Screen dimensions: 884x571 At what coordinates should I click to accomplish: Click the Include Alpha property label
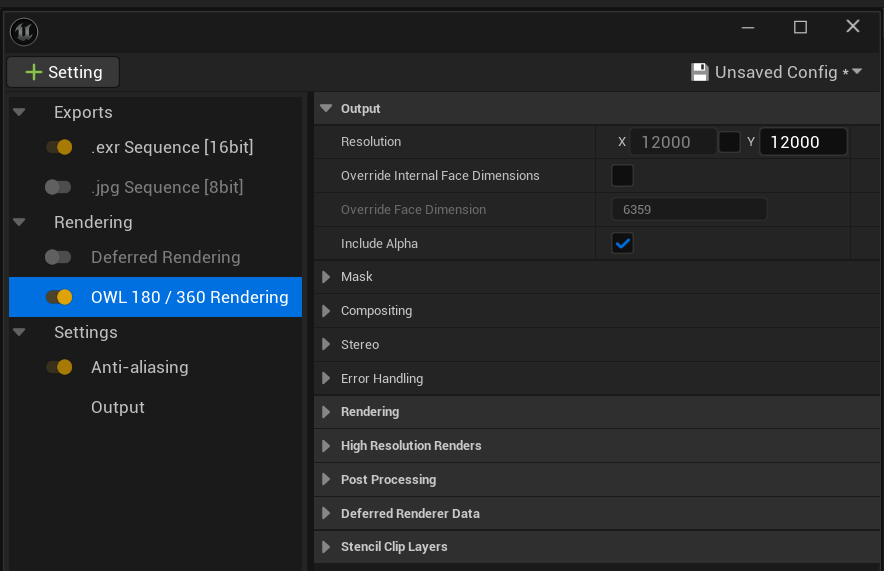[x=379, y=244]
